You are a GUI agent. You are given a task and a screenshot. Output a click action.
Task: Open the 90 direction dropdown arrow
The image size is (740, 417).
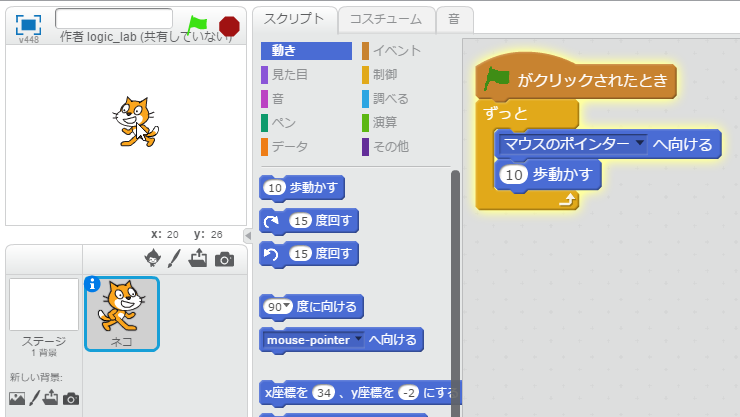(x=286, y=306)
